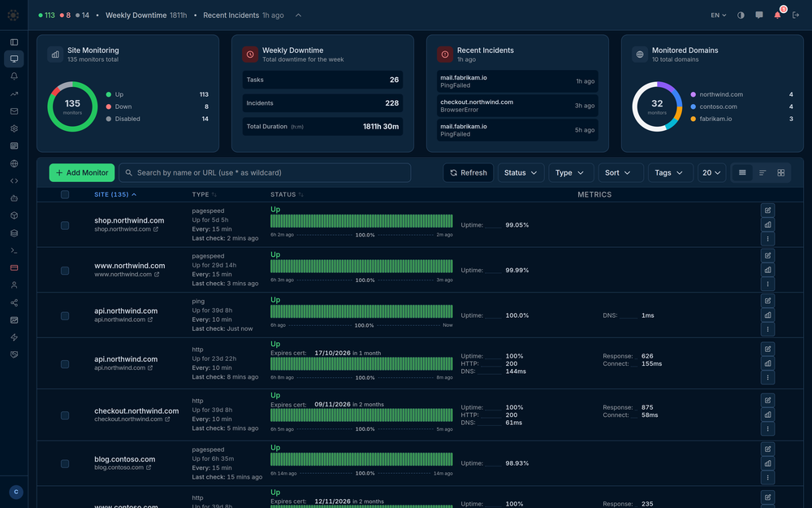Check the api.northwind.com ping row checkbox
This screenshot has width=812, height=508.
(65, 315)
